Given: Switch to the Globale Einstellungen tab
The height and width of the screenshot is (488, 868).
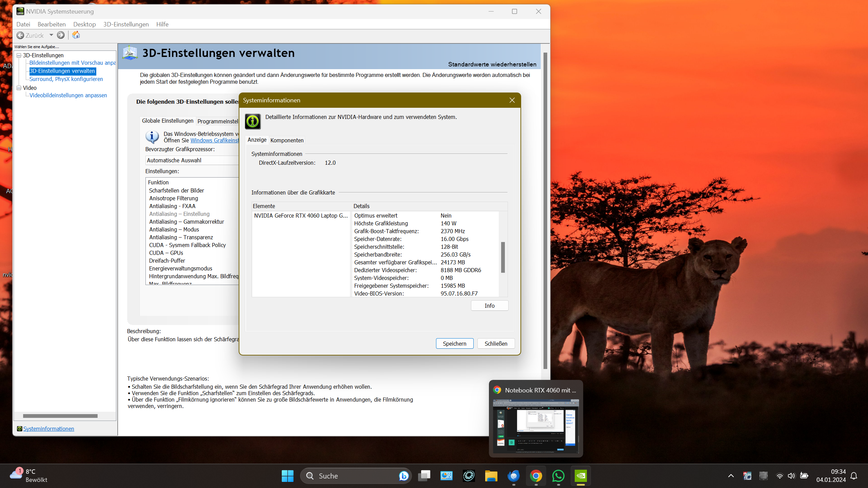Looking at the screenshot, I should (x=167, y=121).
